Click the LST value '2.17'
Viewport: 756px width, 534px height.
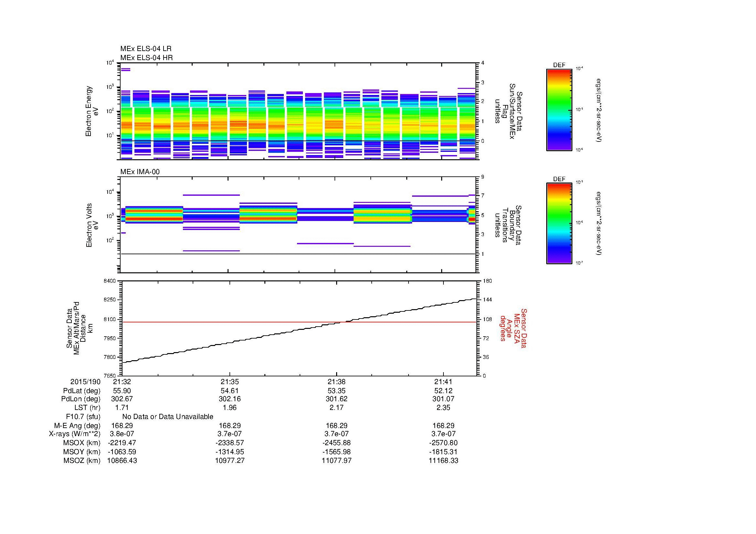(336, 408)
